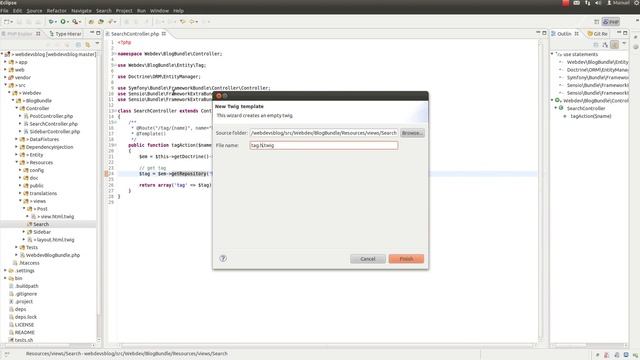Image resolution: width=640 pixels, height=360 pixels.
Task: Select deps.lock in the explorer tree
Action: pyautogui.click(x=26, y=317)
